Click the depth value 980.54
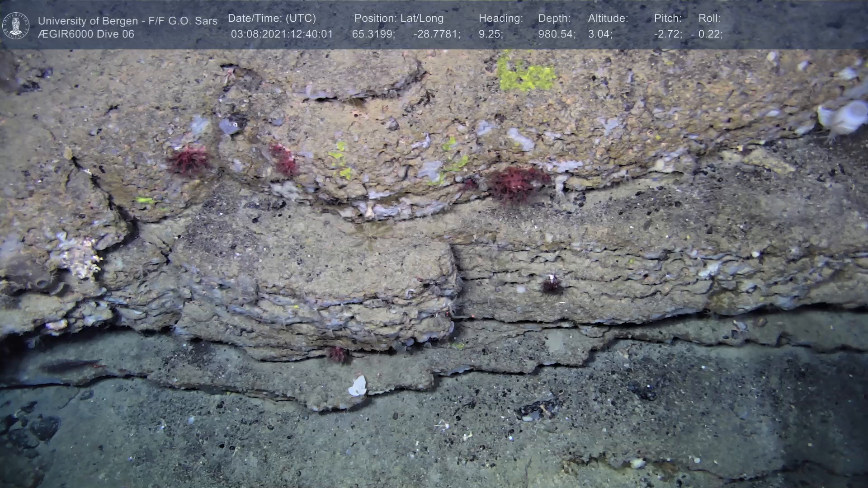868x488 pixels. [x=556, y=34]
